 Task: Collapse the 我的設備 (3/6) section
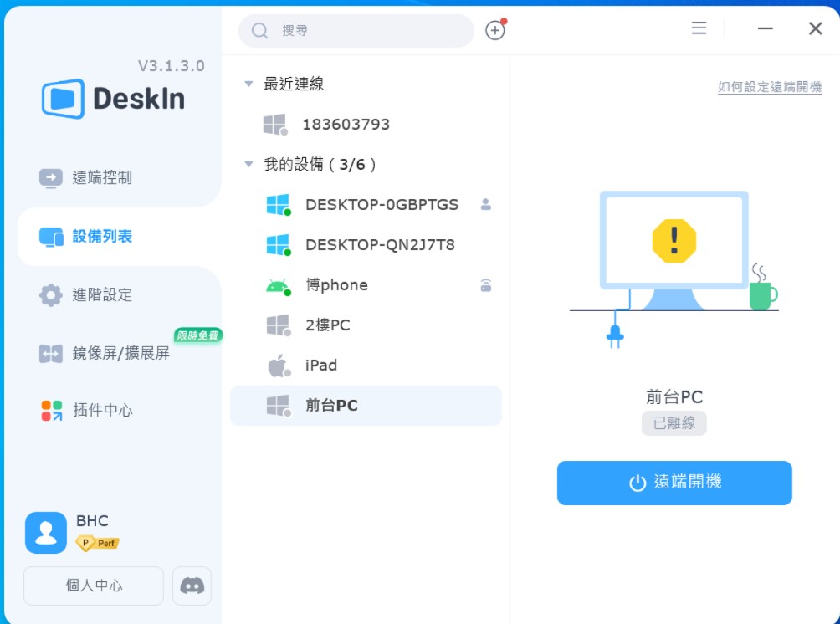(248, 164)
